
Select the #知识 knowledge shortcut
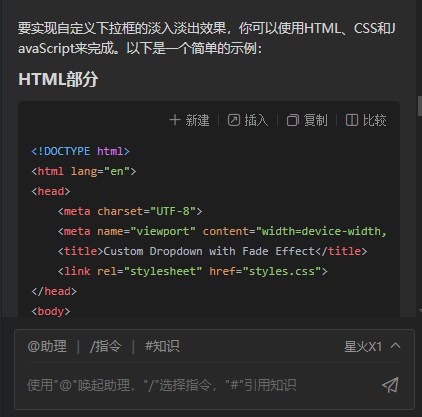pyautogui.click(x=162, y=346)
